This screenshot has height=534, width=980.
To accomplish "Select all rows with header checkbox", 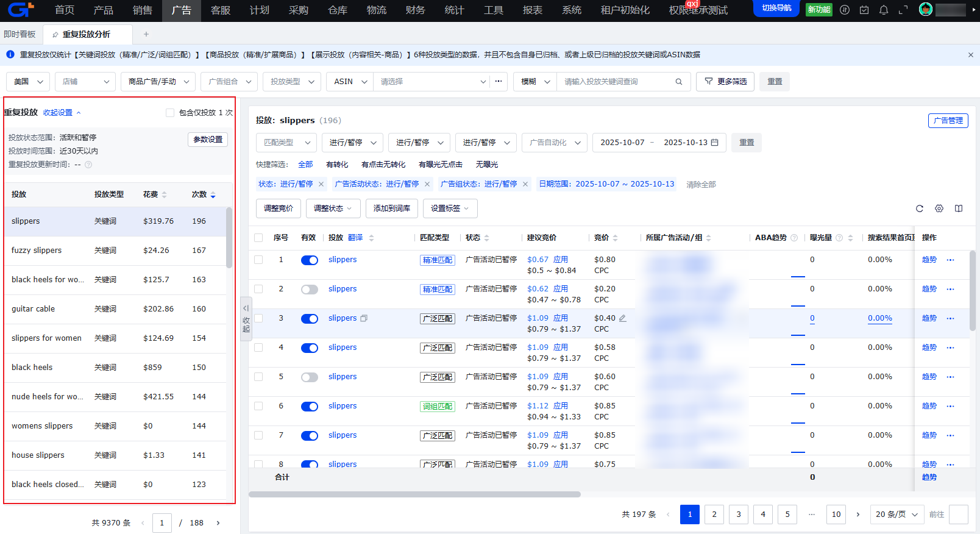I will (x=258, y=238).
